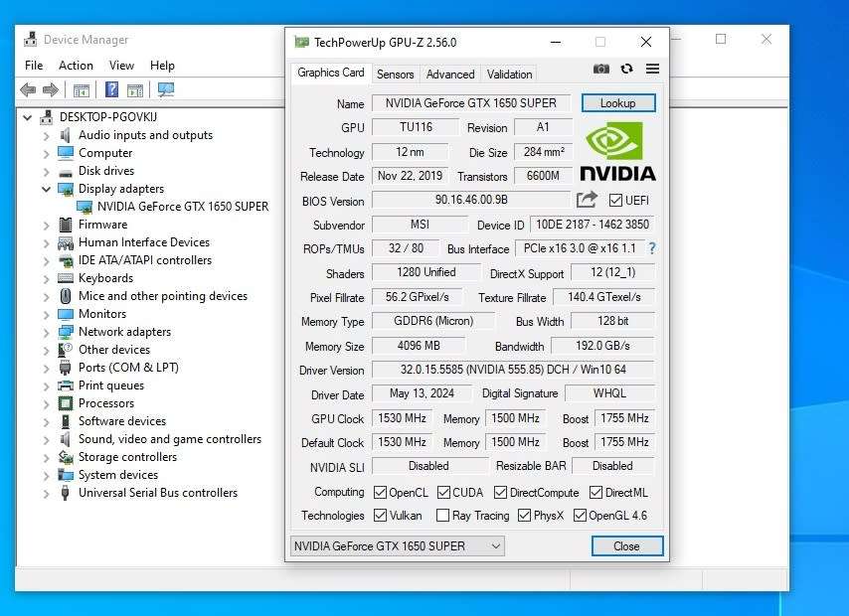
Task: Open the GPU-Z hamburger menu
Action: (652, 69)
